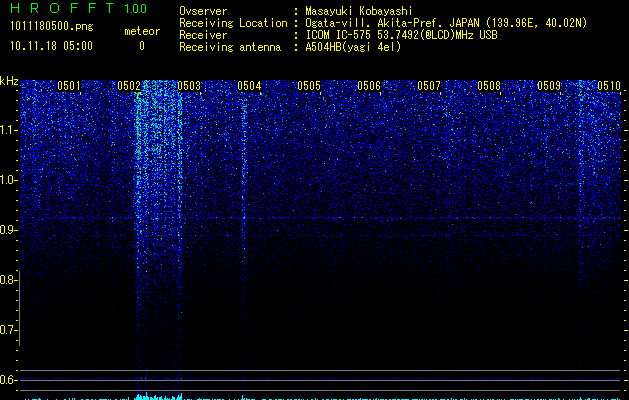The width and height of the screenshot is (629, 400).
Task: Click the 1.0 kHz axis label
Action: click(x=8, y=180)
